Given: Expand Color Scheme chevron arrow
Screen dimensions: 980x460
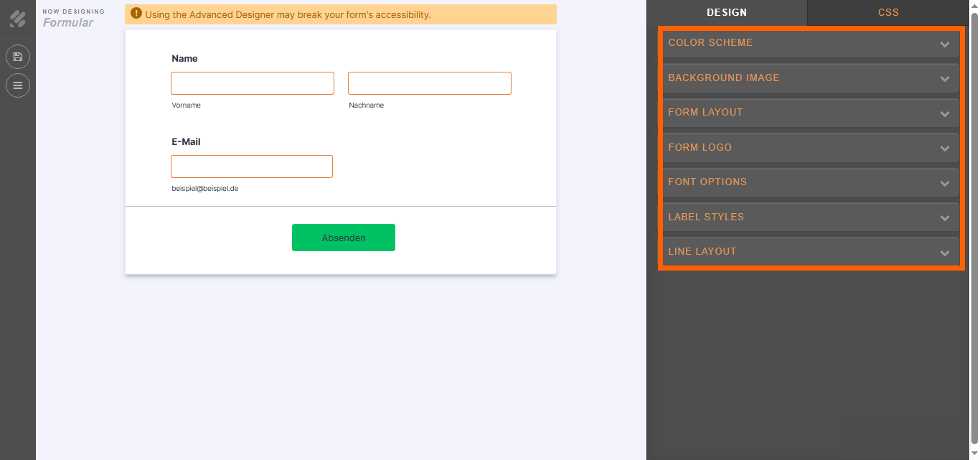Looking at the screenshot, I should tap(945, 44).
